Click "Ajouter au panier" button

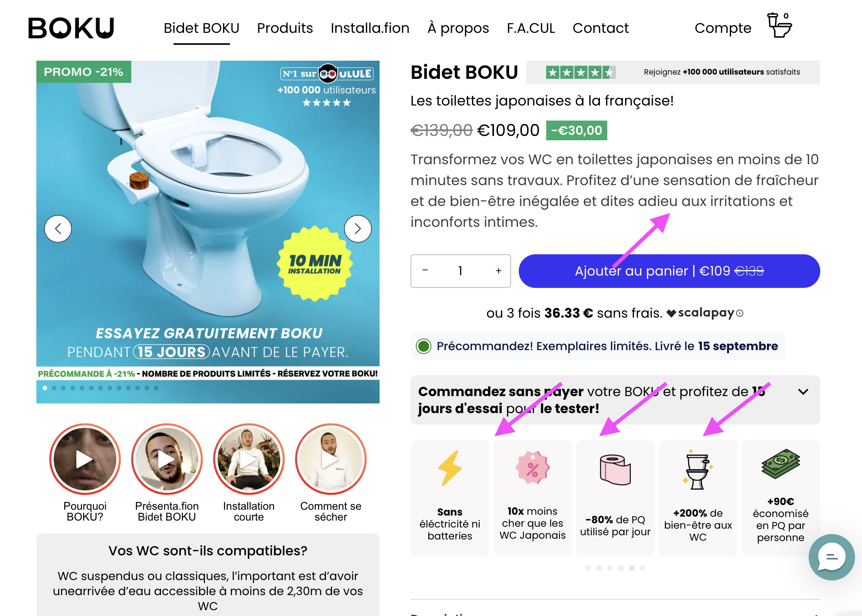(x=669, y=271)
